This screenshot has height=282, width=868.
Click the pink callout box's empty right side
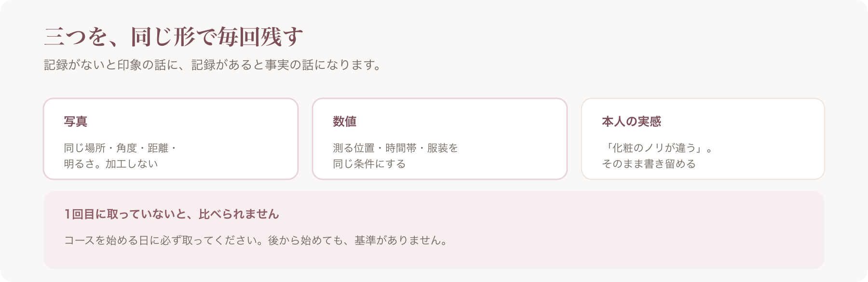(637, 230)
